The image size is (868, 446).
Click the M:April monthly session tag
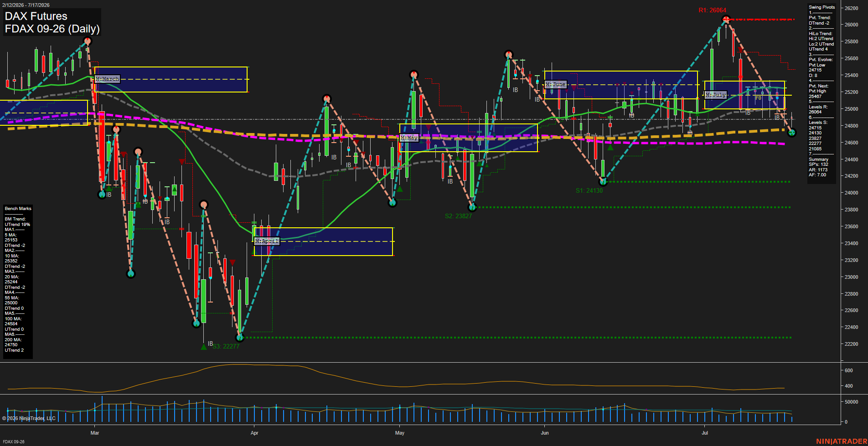tap(267, 241)
